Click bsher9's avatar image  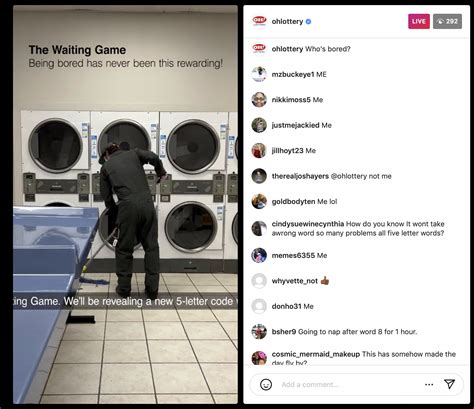tap(259, 332)
